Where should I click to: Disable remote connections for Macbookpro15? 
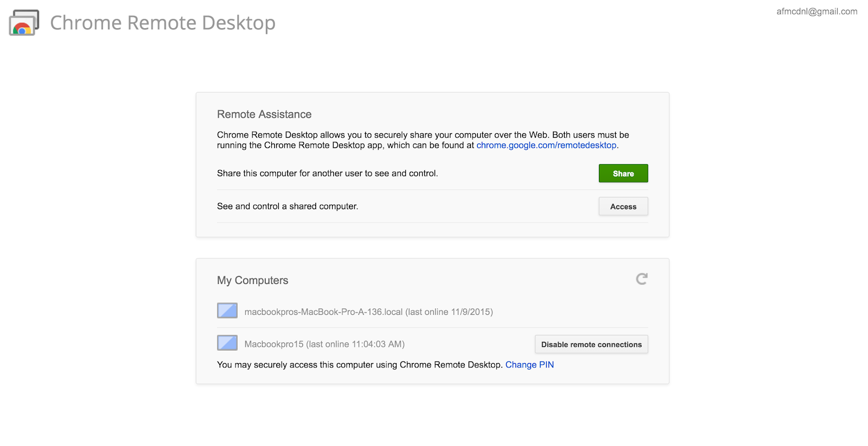point(591,345)
